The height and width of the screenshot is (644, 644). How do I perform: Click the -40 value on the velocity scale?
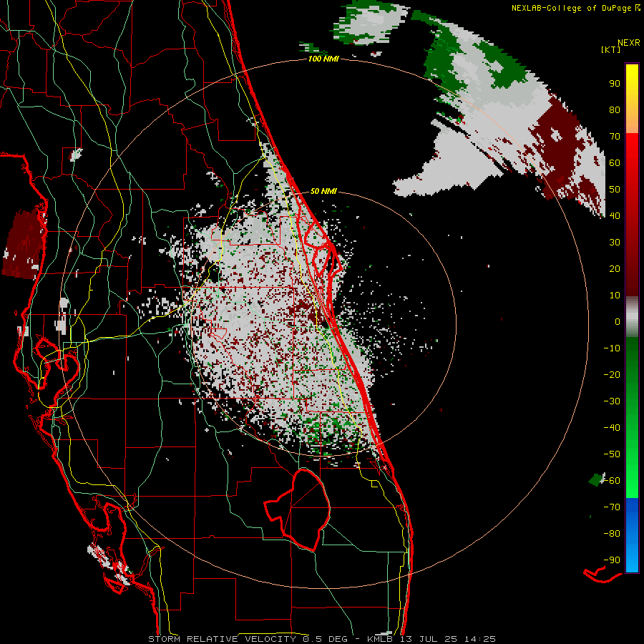click(x=612, y=428)
